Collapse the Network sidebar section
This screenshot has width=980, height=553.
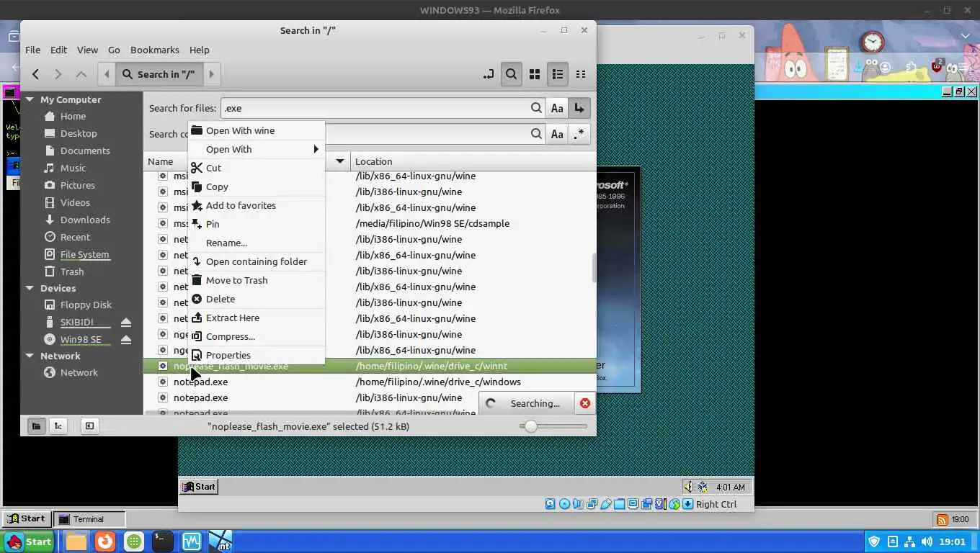click(x=30, y=356)
